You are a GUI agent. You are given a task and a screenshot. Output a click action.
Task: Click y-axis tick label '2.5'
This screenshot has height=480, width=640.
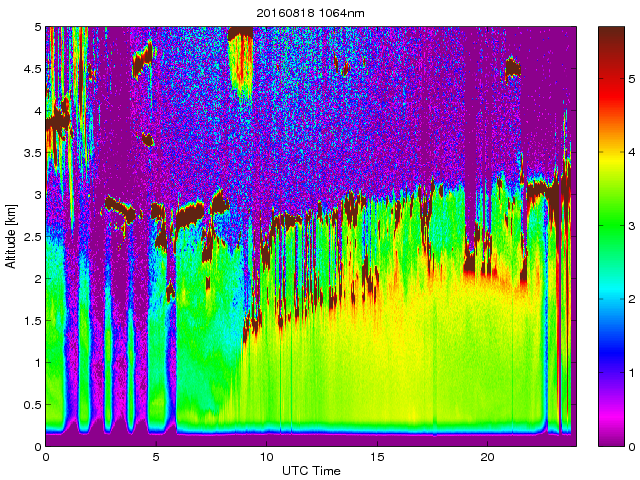(x=32, y=237)
